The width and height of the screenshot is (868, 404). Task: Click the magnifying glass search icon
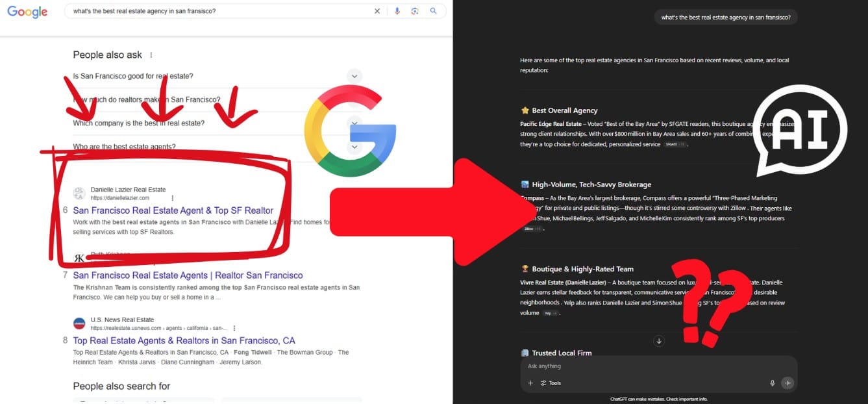pos(433,11)
